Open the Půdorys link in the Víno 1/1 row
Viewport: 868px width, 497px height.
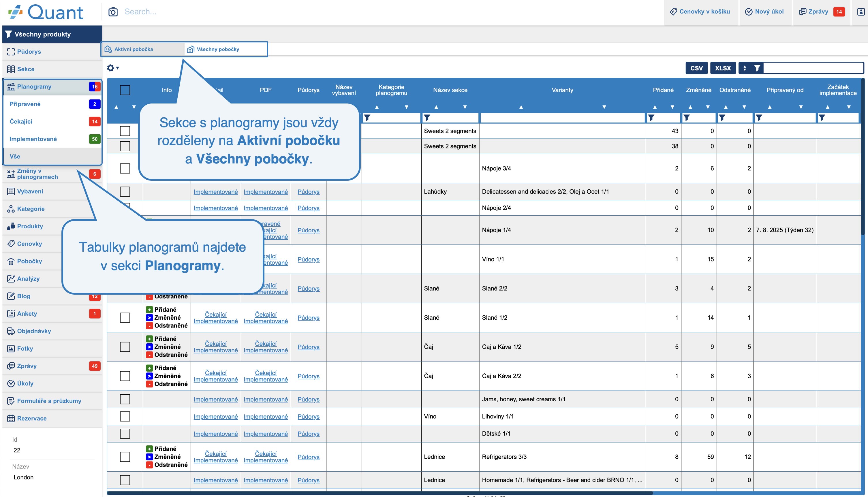click(308, 259)
